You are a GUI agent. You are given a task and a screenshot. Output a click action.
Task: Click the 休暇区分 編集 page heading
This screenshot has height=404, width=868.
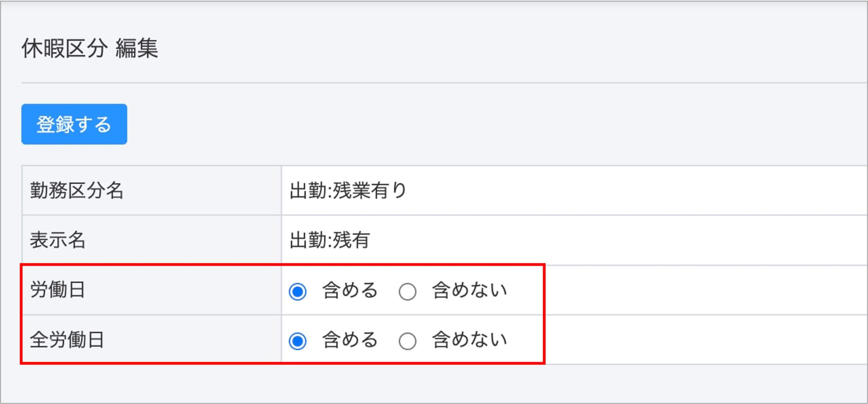point(90,48)
